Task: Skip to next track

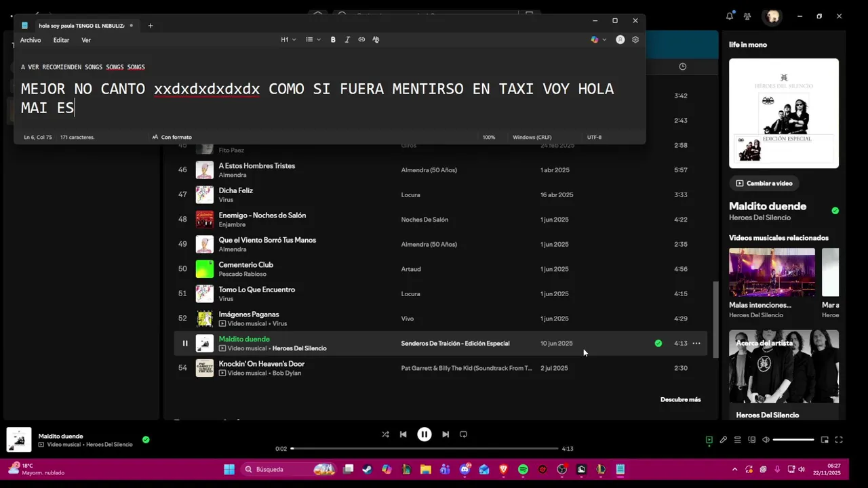Action: tap(446, 434)
